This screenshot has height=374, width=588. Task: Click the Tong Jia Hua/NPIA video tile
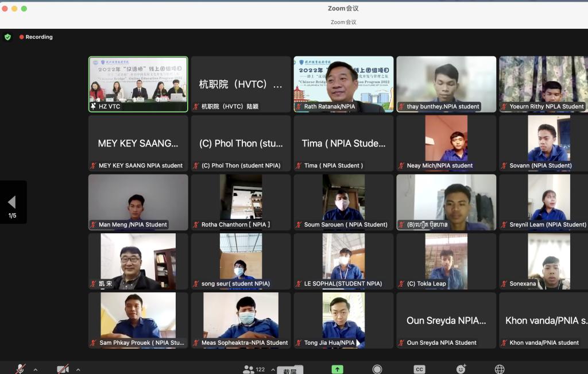click(x=343, y=320)
